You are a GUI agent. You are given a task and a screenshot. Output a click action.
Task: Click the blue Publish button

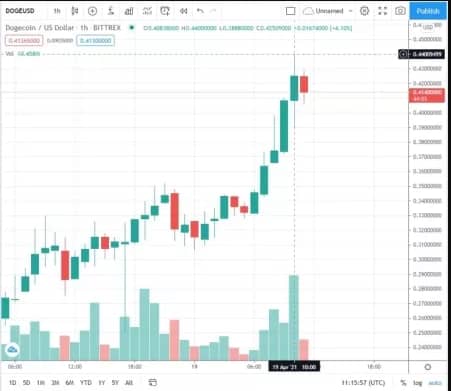(x=428, y=11)
